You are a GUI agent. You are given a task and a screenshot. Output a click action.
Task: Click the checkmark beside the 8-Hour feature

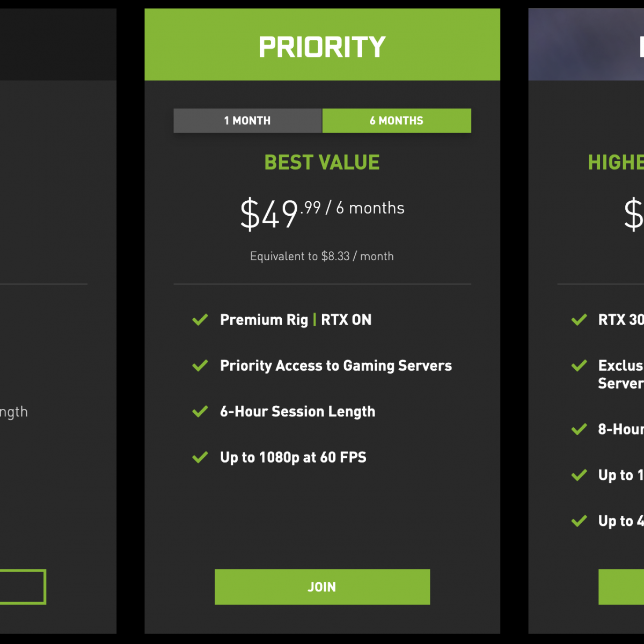(579, 429)
